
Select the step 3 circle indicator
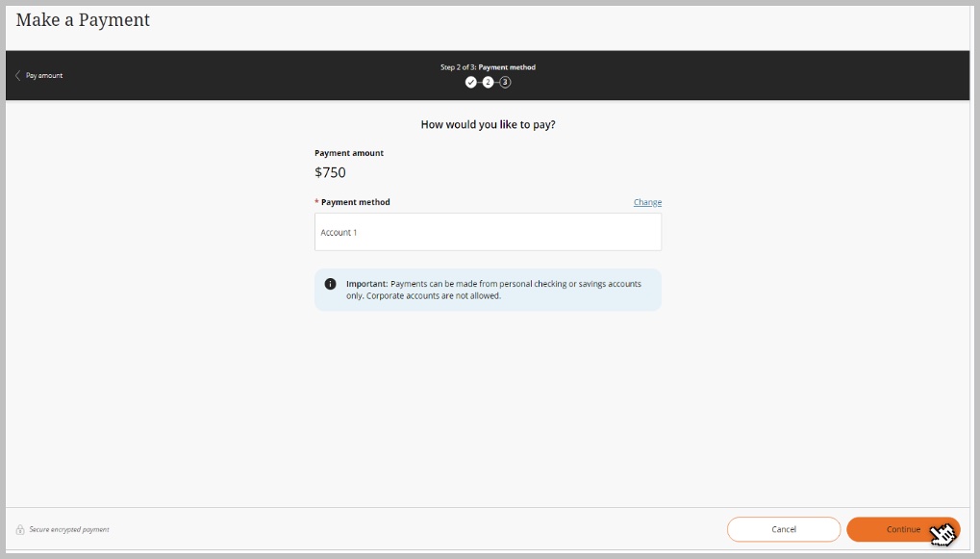[505, 83]
